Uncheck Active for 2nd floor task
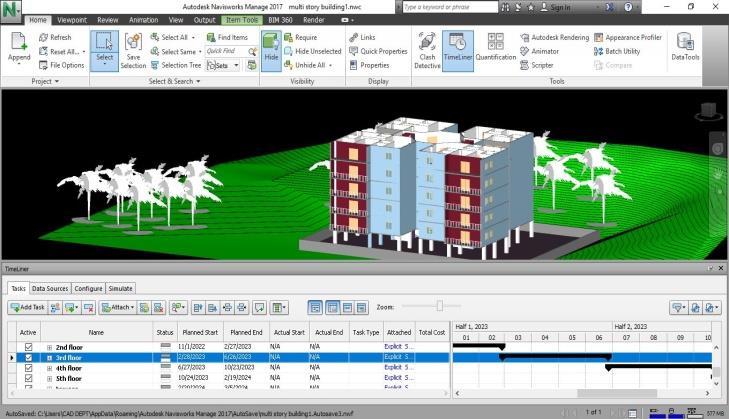The height and width of the screenshot is (419, 729). click(x=28, y=347)
